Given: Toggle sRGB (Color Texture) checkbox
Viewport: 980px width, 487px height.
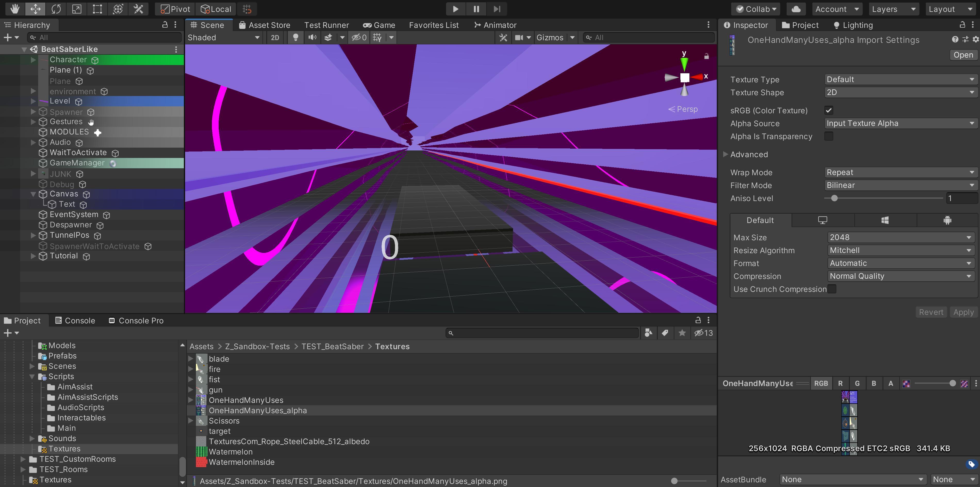Looking at the screenshot, I should point(829,110).
